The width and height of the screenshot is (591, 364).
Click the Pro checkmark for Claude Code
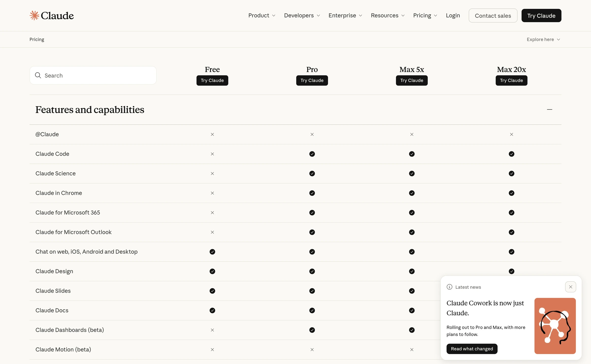click(312, 154)
